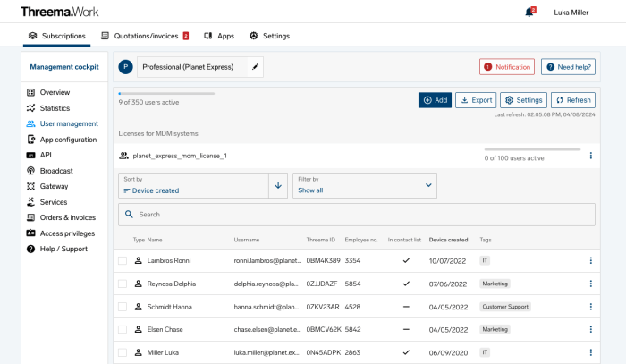Click the Management cockpit heading
Screen dimensions: 626x364
(64, 67)
